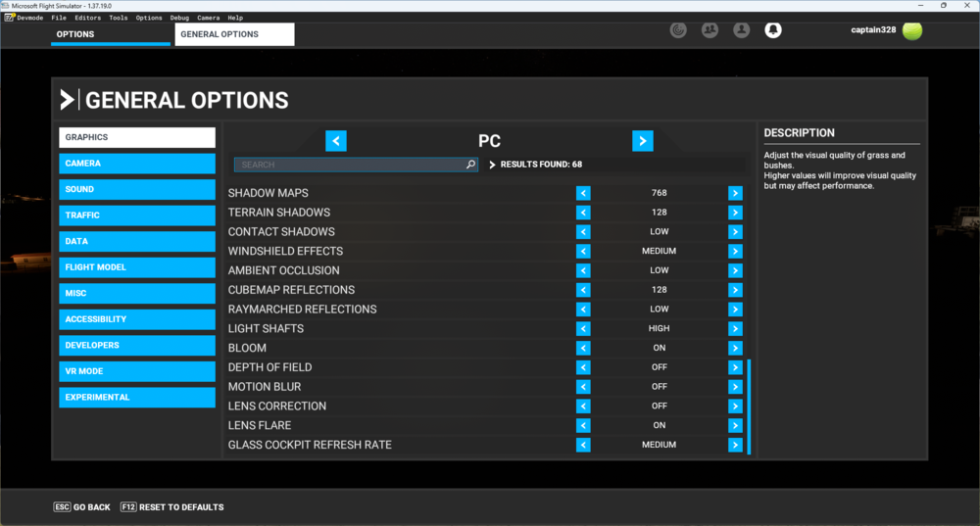980x526 pixels.
Task: Reduce Windshield Effects with left arrow
Action: tap(583, 251)
